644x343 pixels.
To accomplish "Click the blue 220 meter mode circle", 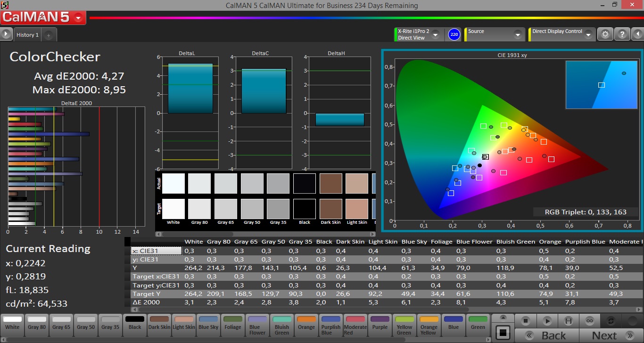I will click(x=454, y=34).
